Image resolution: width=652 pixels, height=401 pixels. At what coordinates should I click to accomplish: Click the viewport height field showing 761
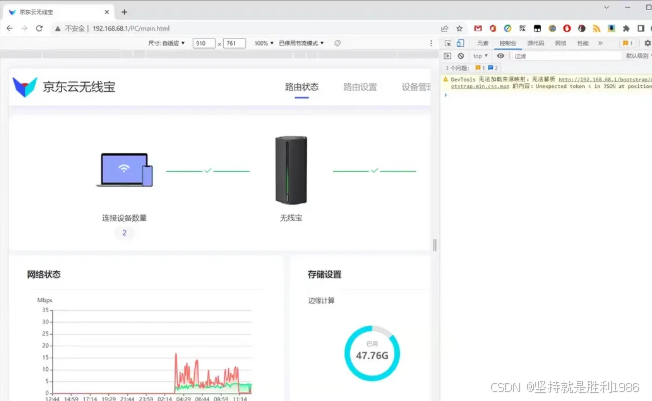click(234, 43)
